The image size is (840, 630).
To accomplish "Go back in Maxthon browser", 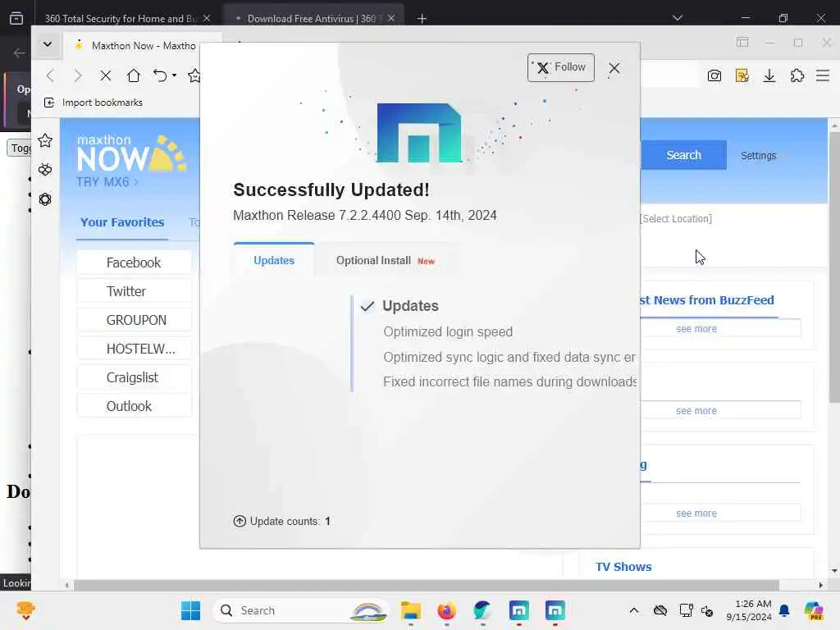I will (x=50, y=75).
